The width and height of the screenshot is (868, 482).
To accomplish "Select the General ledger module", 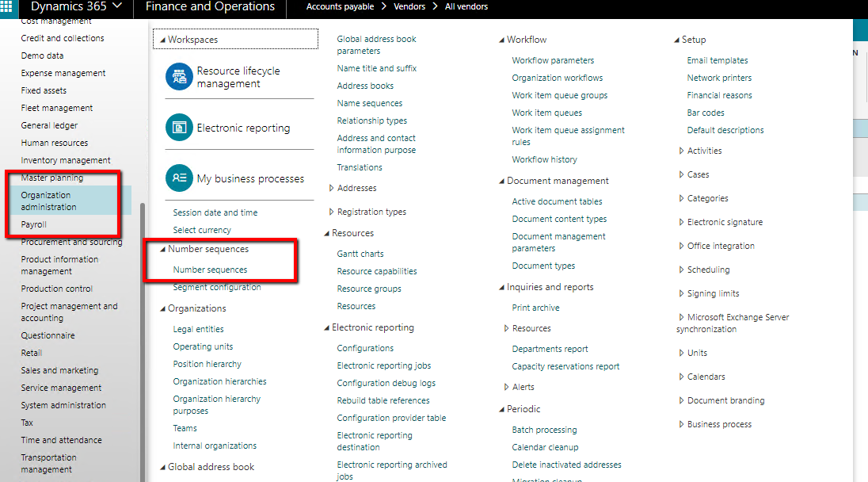I will pyautogui.click(x=49, y=126).
